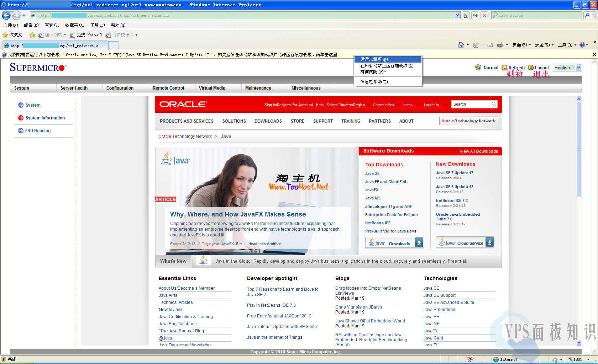Click the Supermicro logo
Image resolution: width=598 pixels, height=364 pixels.
(x=38, y=68)
